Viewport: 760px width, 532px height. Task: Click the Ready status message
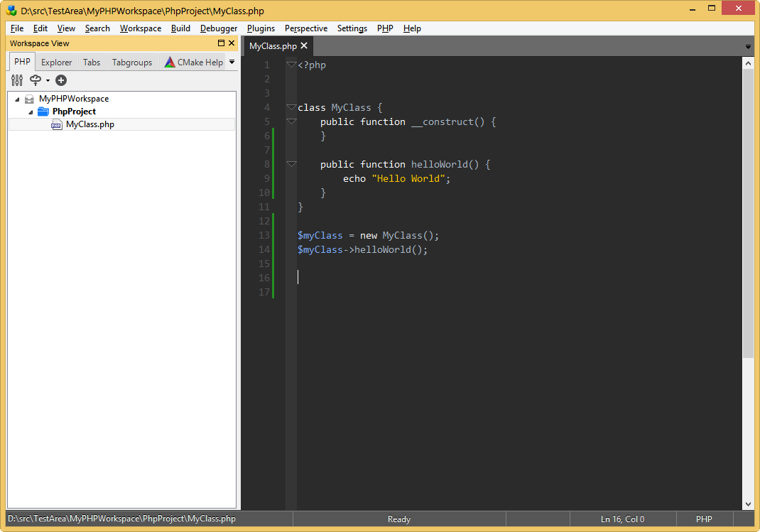coord(399,519)
